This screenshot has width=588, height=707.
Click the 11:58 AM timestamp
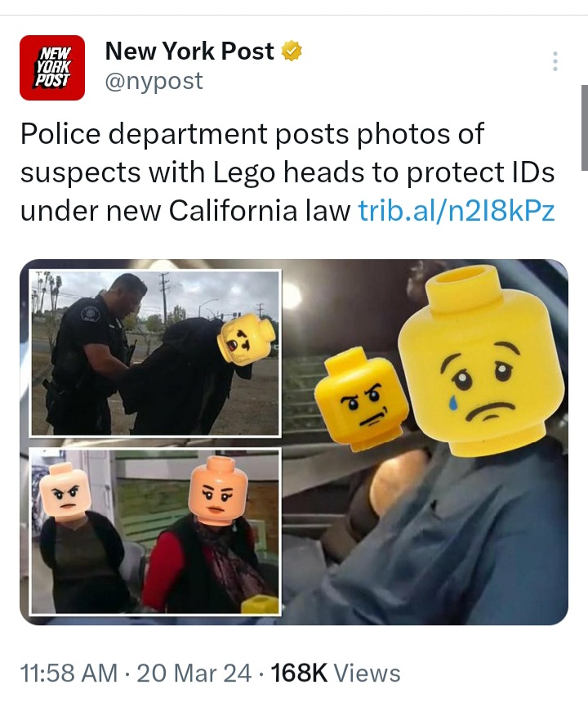(69, 673)
